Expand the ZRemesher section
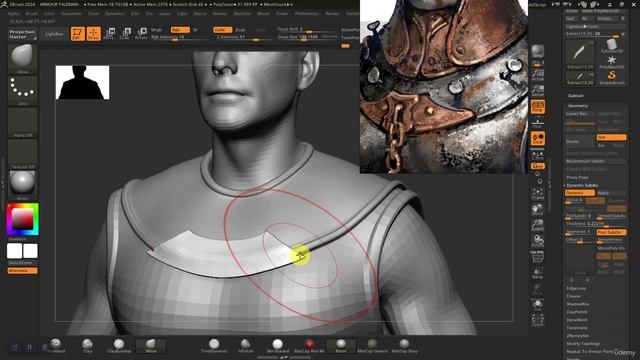The height and width of the screenshot is (360, 640). click(578, 336)
